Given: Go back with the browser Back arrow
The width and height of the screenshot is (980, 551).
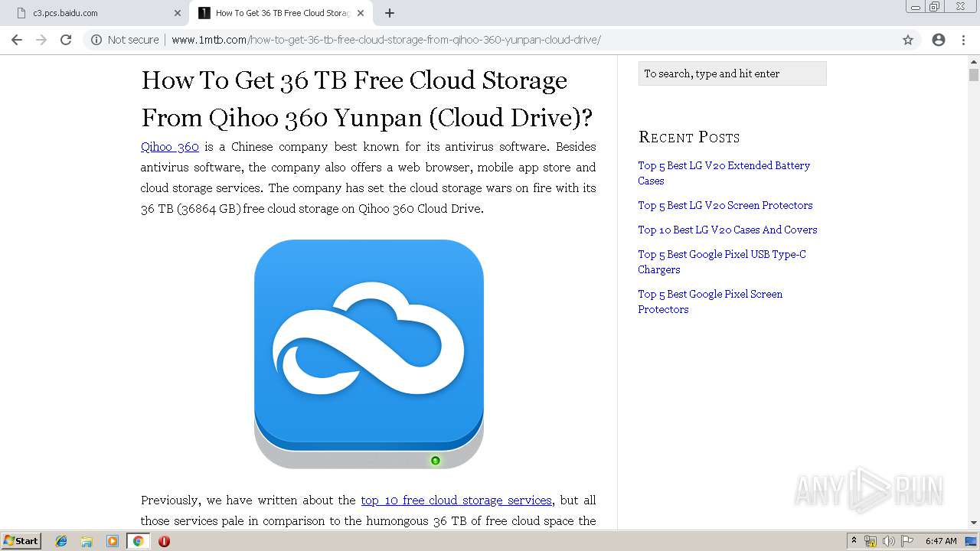Looking at the screenshot, I should (17, 40).
